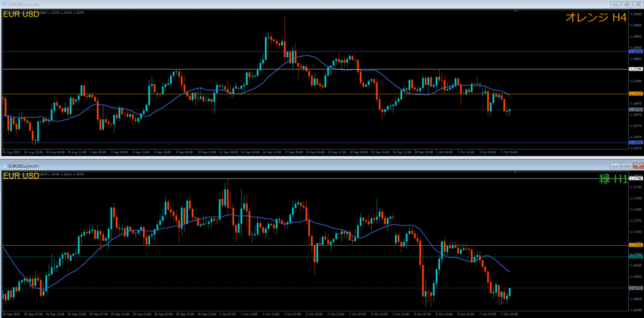
Task: Click the EURUSD H4 window title bar
Action: point(252,3)
